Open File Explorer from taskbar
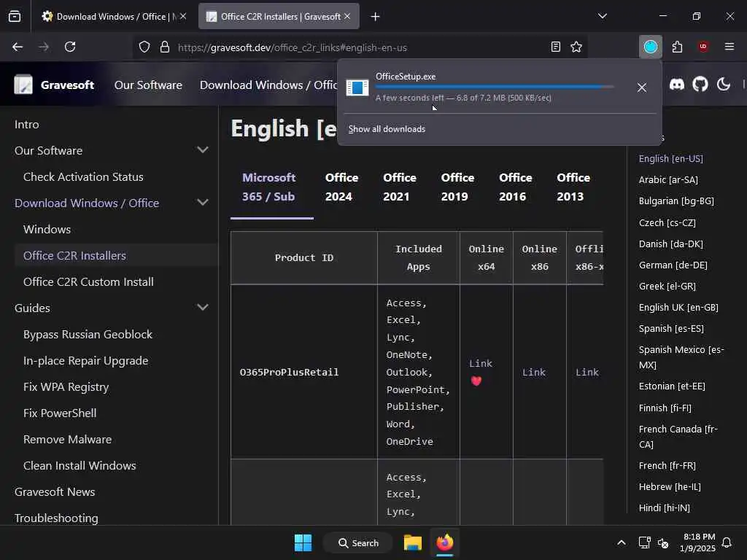This screenshot has height=560, width=747. [413, 542]
